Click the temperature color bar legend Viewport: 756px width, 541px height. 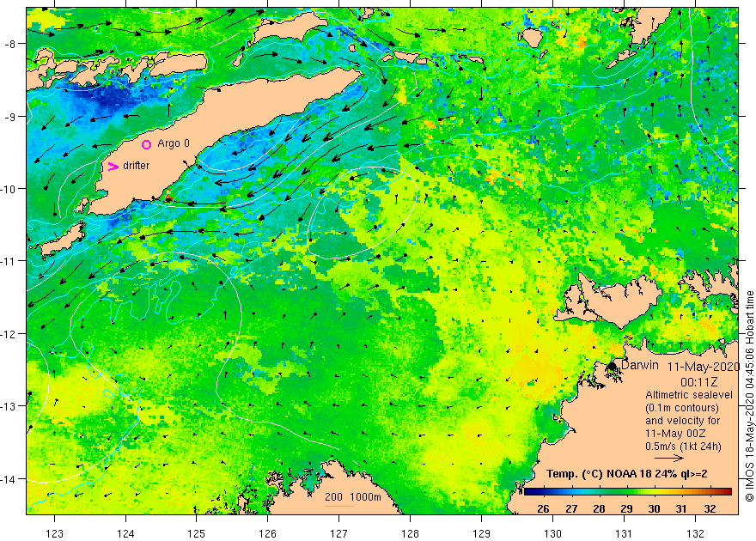[x=628, y=492]
